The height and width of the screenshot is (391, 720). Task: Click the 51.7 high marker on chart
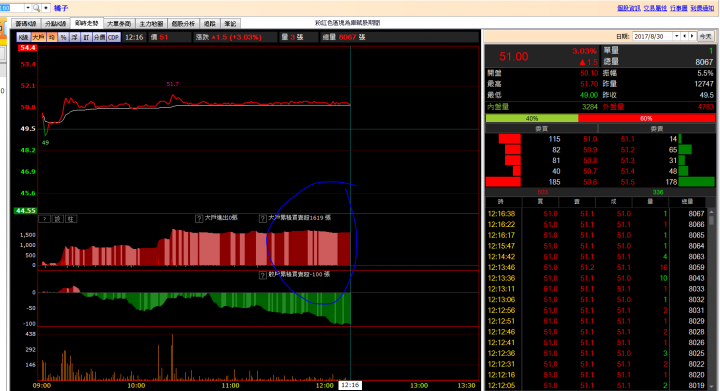(173, 84)
